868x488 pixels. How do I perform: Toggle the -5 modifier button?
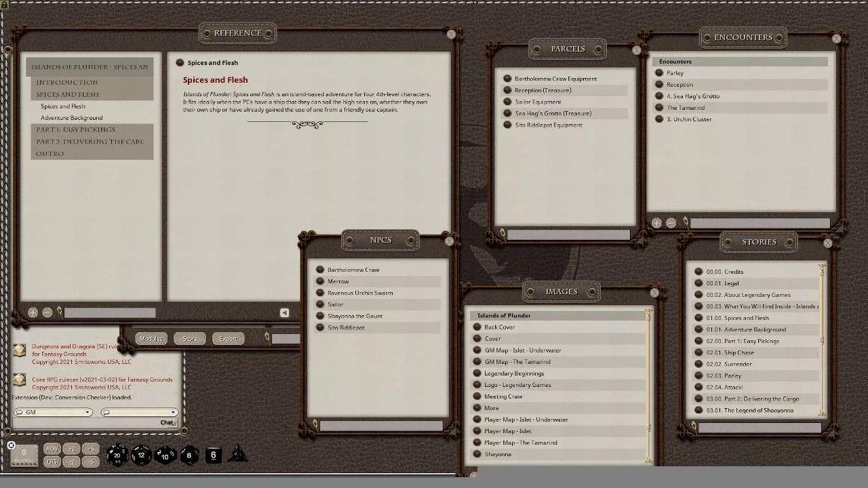pos(91,462)
